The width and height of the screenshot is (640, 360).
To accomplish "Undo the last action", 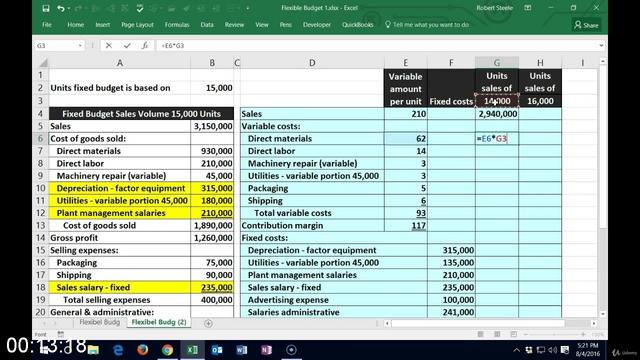I will [x=60, y=8].
